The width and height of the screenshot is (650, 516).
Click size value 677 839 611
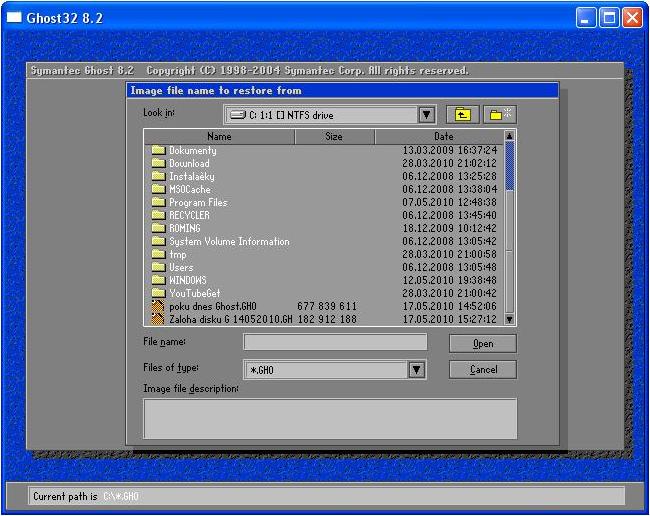(x=327, y=306)
